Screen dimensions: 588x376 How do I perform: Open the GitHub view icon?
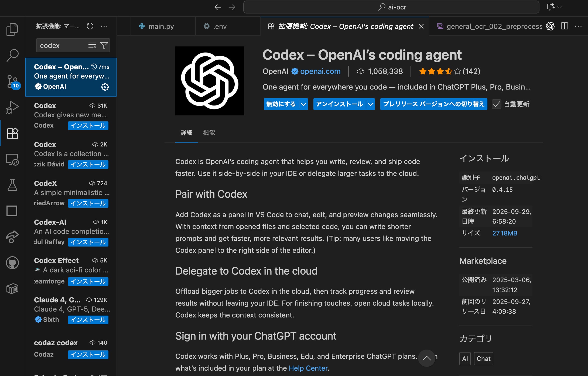12,263
